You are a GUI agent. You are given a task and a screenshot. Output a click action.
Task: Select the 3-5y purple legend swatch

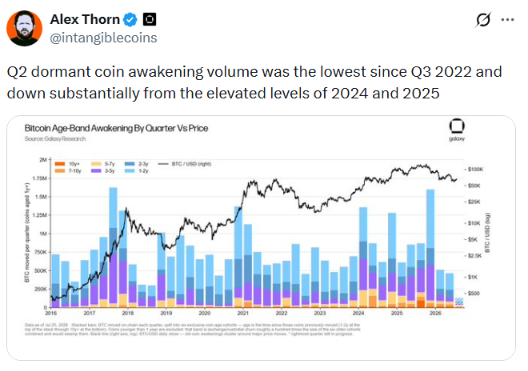pos(96,171)
